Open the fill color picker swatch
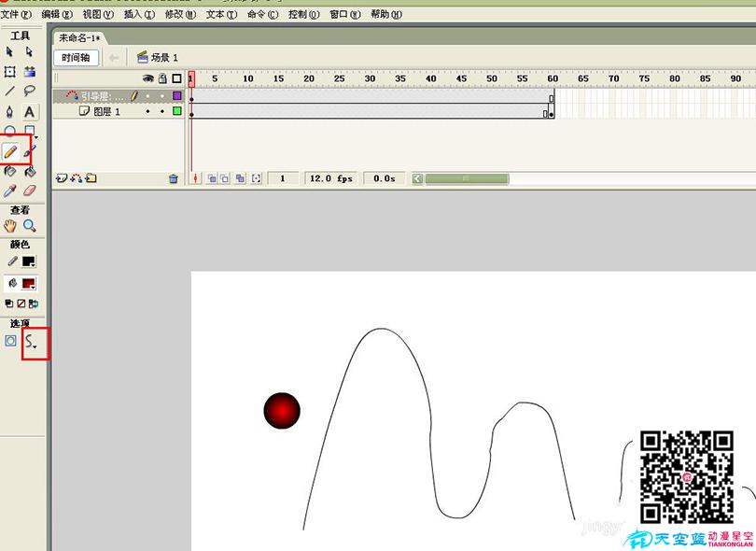Viewport: 756px width, 551px height. pos(29,284)
